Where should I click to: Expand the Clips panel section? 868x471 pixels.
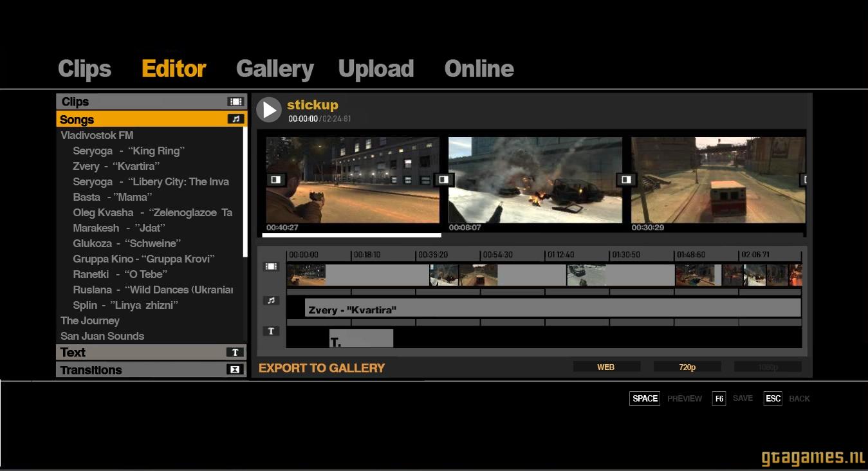pyautogui.click(x=152, y=102)
